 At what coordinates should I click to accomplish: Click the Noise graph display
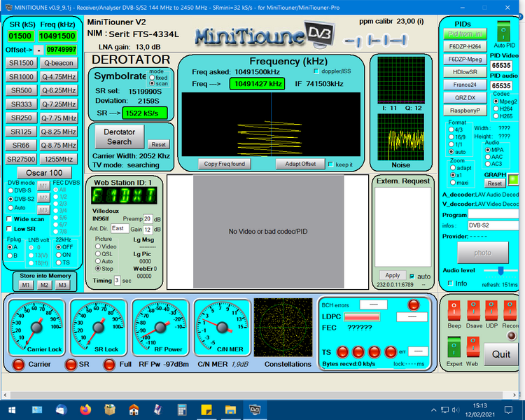pyautogui.click(x=401, y=137)
